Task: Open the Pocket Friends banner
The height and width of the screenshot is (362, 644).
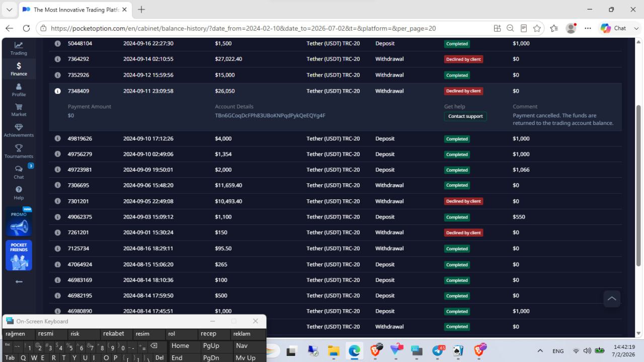Action: click(x=19, y=255)
